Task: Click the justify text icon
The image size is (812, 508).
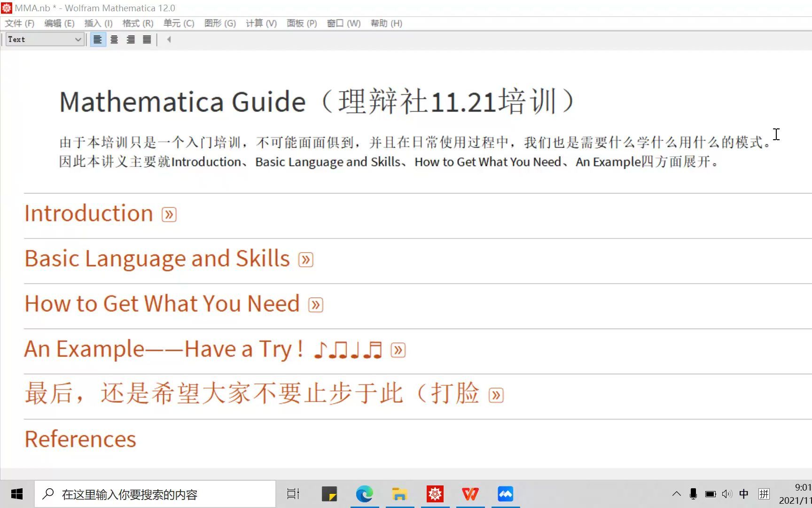Action: click(147, 40)
